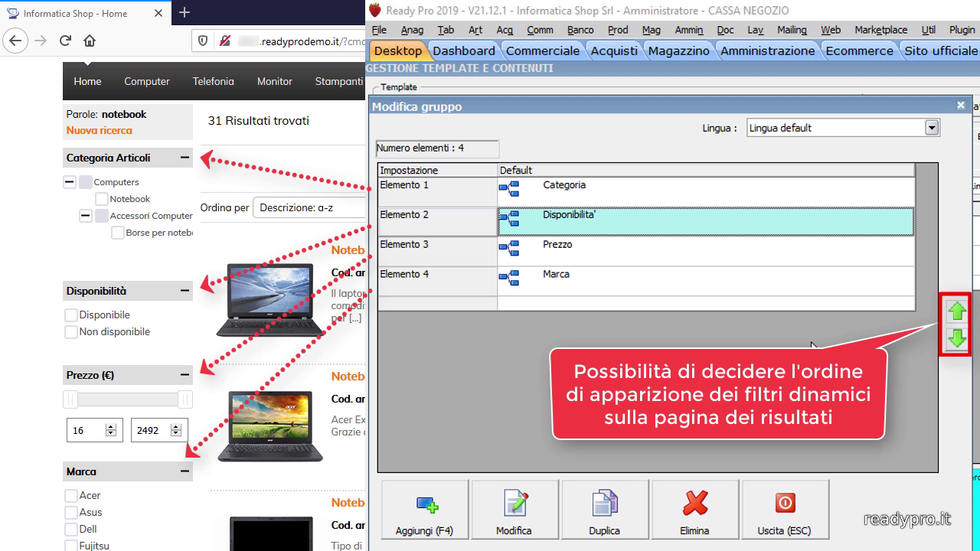Click the Aggiungi (F4) button
Viewport: 980px width, 551px height.
tap(425, 510)
